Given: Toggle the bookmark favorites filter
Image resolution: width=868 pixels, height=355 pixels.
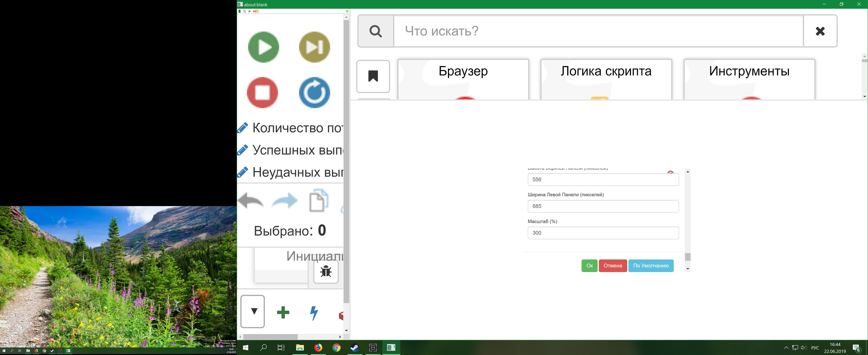Looking at the screenshot, I should click(x=373, y=77).
